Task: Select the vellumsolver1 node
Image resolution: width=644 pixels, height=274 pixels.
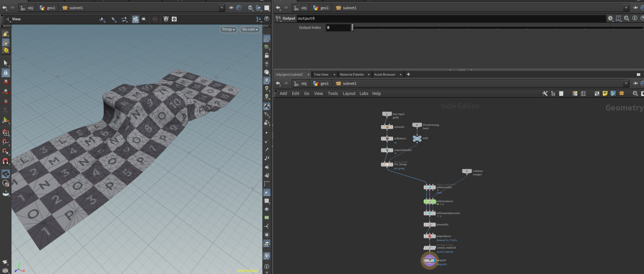Action: 429,201
